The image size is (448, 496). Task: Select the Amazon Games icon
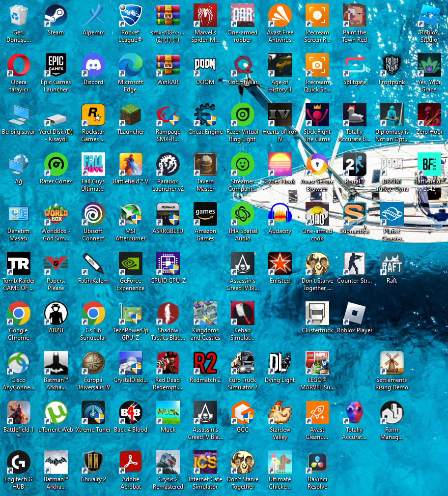[x=205, y=214]
